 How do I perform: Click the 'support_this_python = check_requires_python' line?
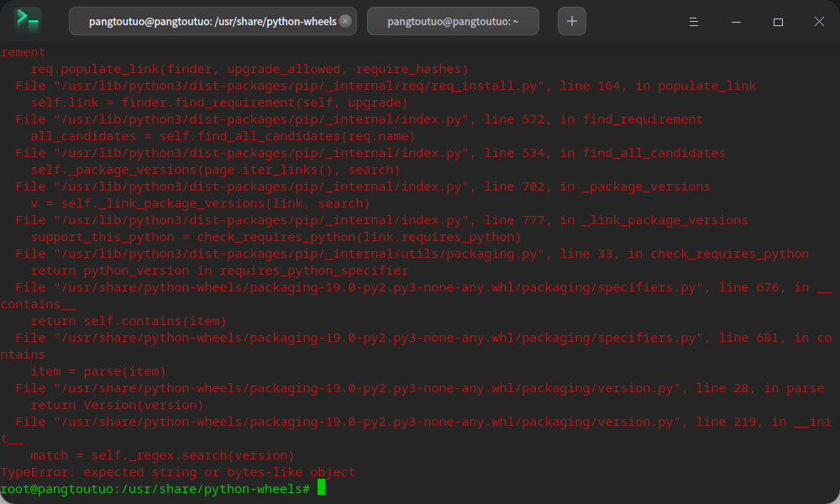[276, 237]
